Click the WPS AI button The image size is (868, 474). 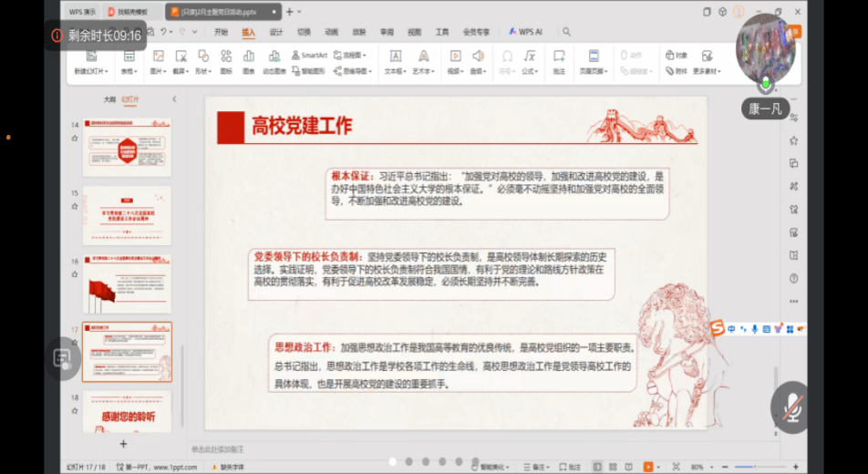(x=528, y=32)
